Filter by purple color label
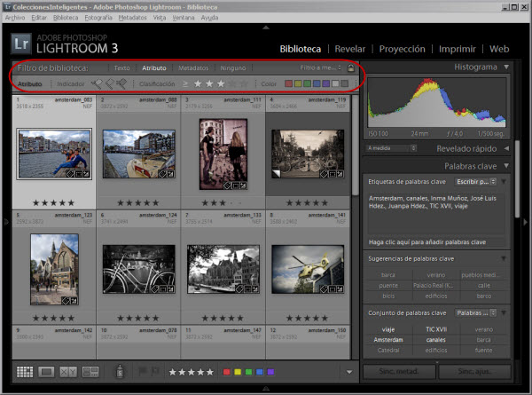The width and height of the screenshot is (532, 395). (325, 83)
